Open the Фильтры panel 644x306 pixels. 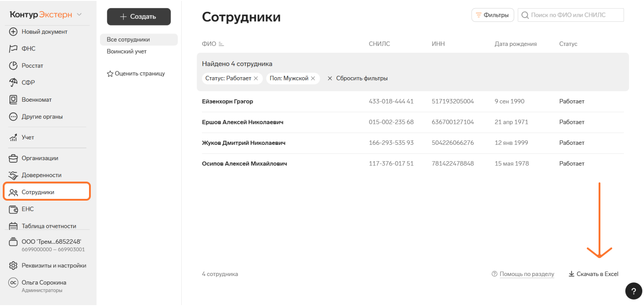pos(492,15)
